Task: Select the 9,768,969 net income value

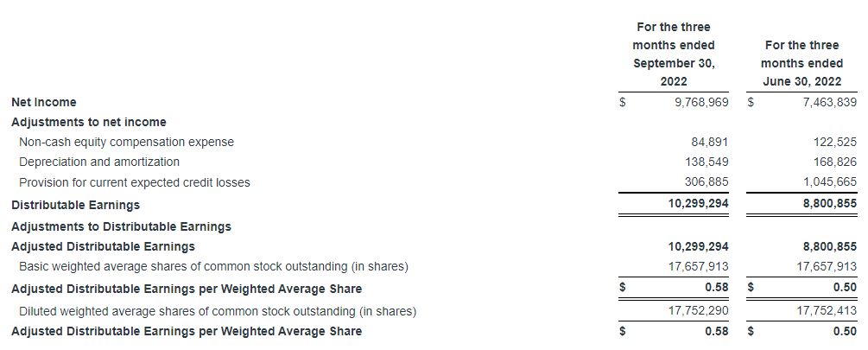Action: 700,102
